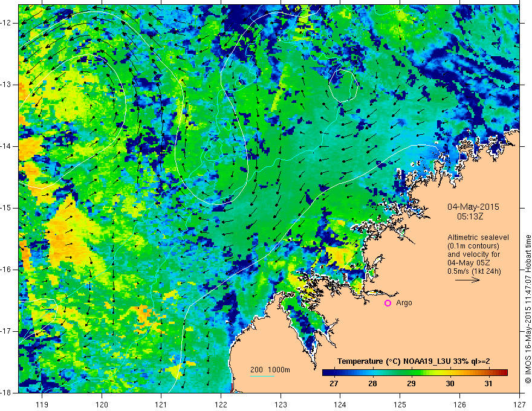Click the color bar value 29
Screen dimensions: 532x411
(411, 384)
